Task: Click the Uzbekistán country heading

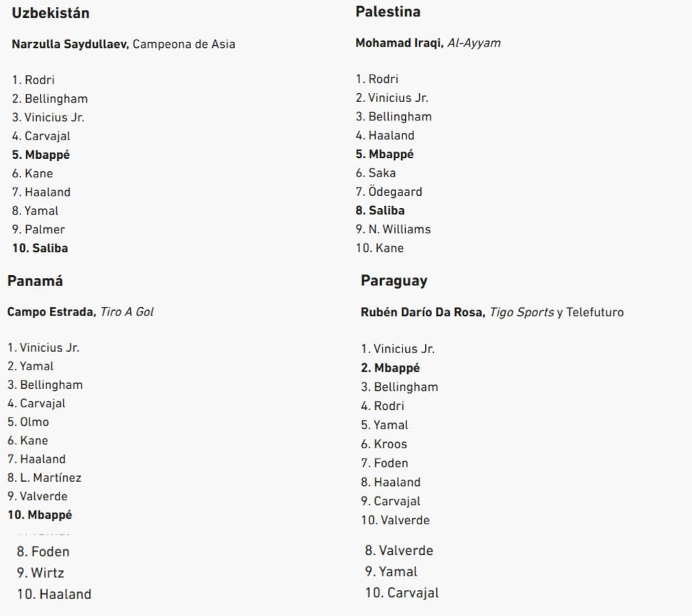Action: [51, 13]
